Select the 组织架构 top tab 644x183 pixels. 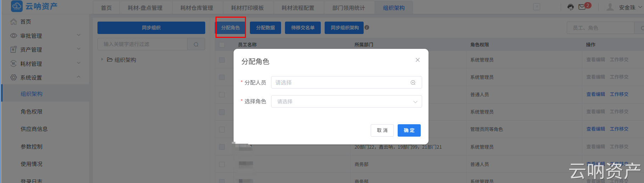tap(394, 8)
